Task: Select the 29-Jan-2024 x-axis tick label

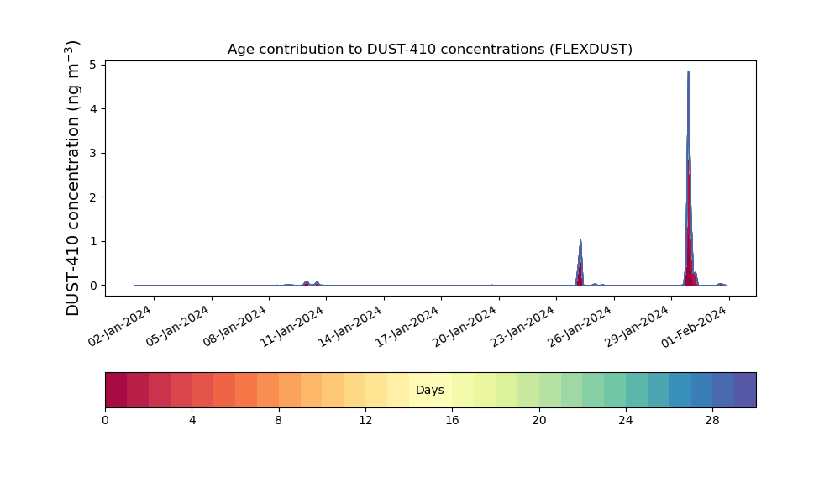Action: (638, 326)
